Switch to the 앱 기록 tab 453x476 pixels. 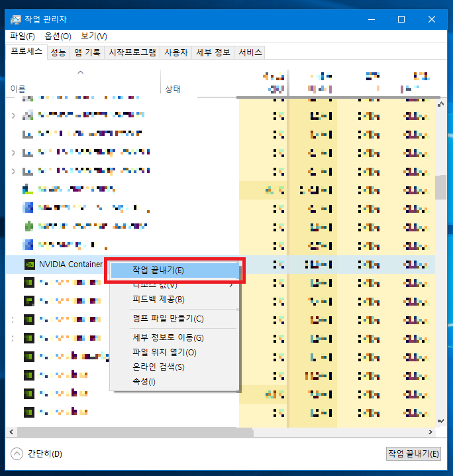[x=87, y=52]
